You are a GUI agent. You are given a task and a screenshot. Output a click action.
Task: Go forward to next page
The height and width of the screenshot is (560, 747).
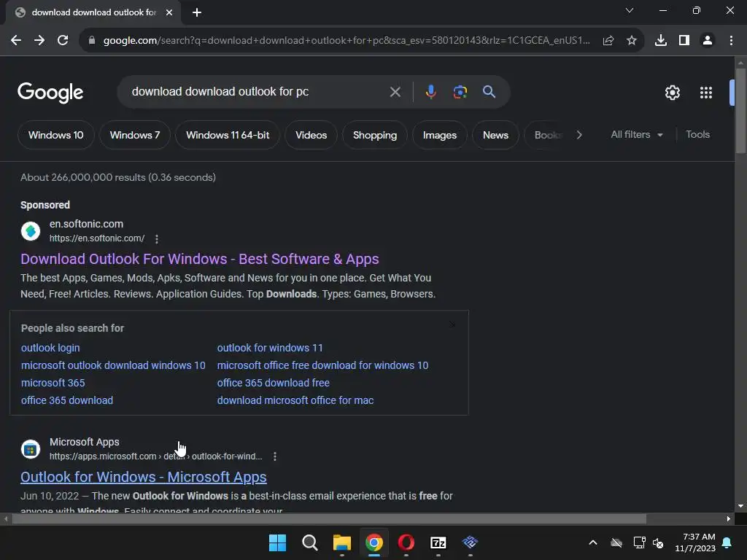point(39,41)
